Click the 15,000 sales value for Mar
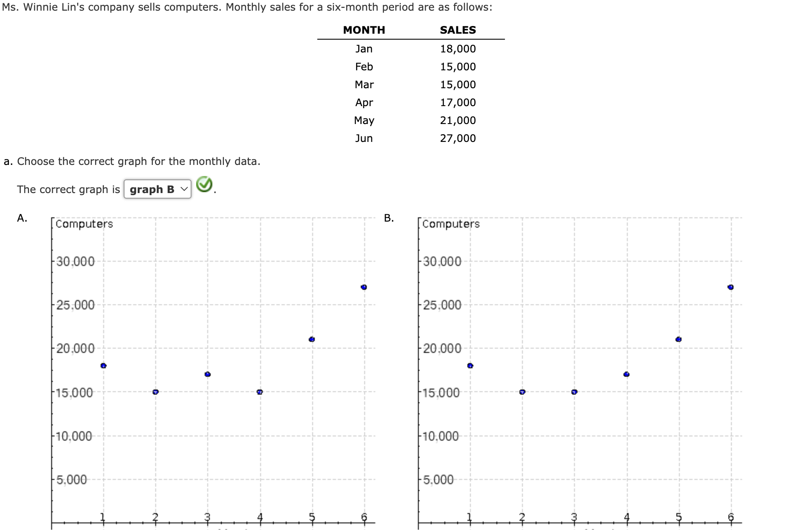The height and width of the screenshot is (531, 812). [458, 84]
